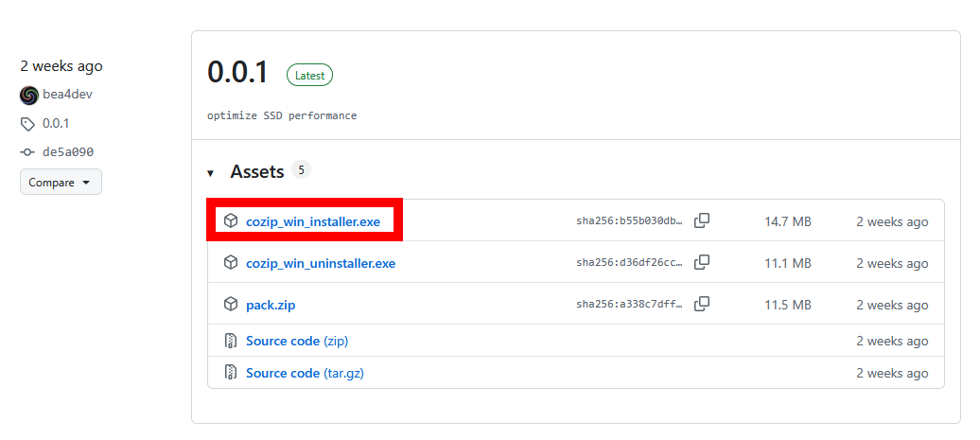Image resolution: width=980 pixels, height=440 pixels.
Task: Copy SHA256 hash for cozip_win_installer.exe
Action: coord(702,220)
